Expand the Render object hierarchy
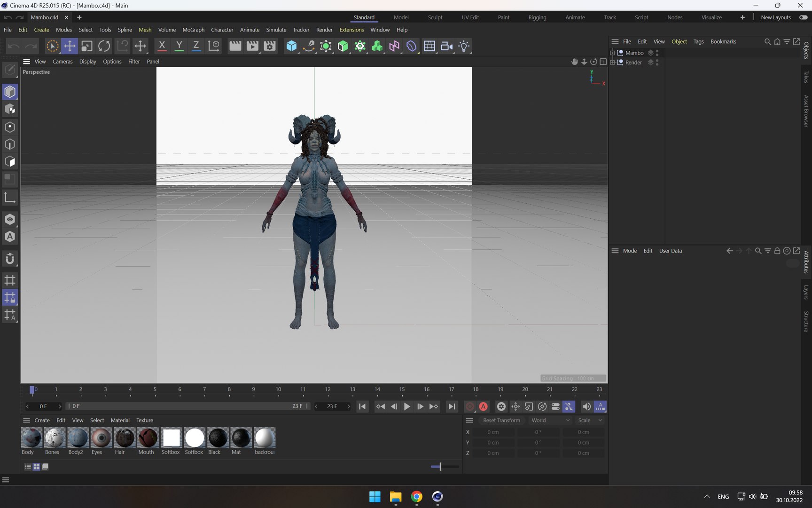This screenshot has width=812, height=508. (612, 62)
